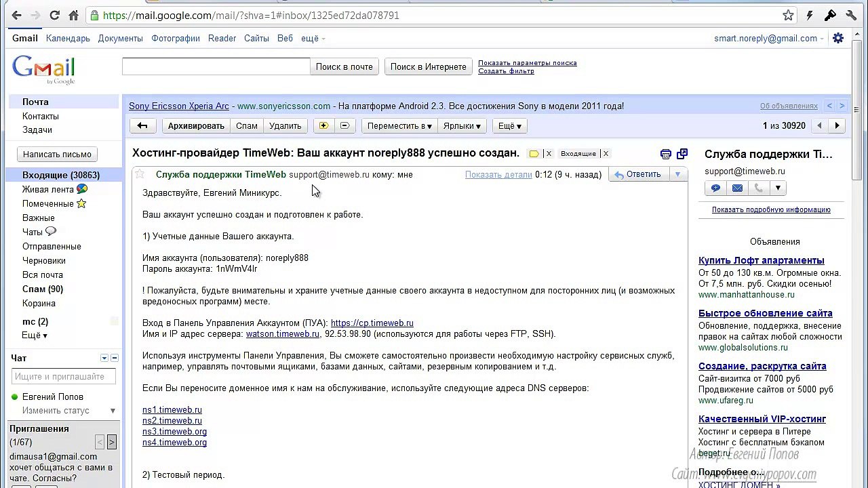Expand the Переместить в dropdown
The width and height of the screenshot is (868, 488).
399,126
